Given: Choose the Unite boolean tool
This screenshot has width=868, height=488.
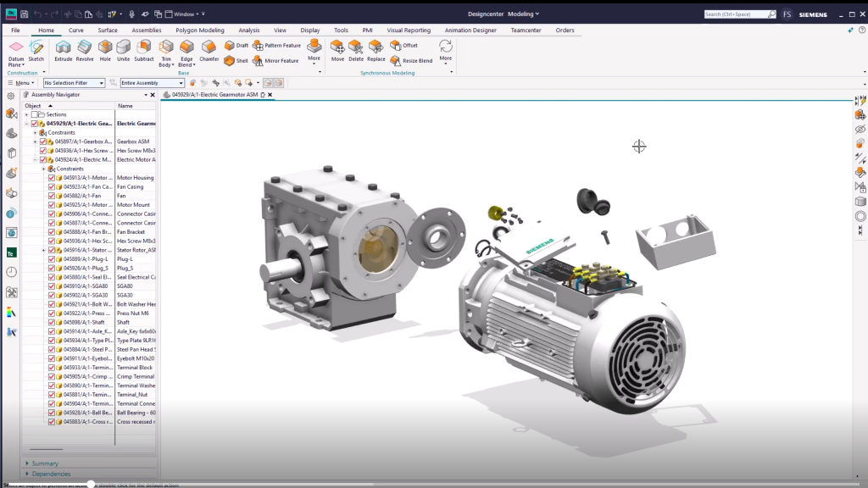Looking at the screenshot, I should 123,50.
